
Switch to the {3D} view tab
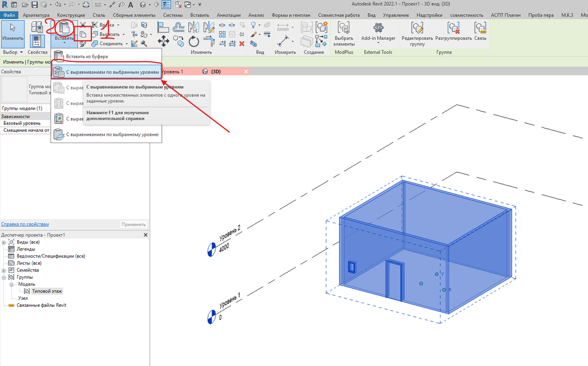click(216, 72)
